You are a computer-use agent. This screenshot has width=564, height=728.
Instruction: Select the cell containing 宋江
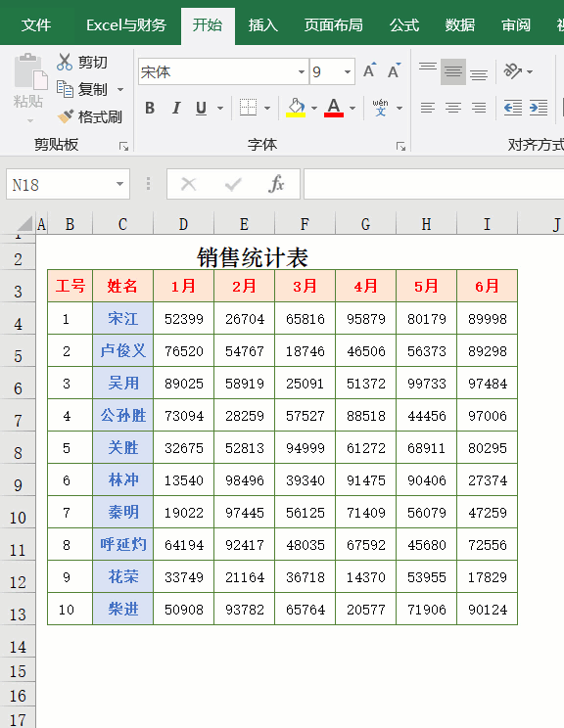click(123, 319)
